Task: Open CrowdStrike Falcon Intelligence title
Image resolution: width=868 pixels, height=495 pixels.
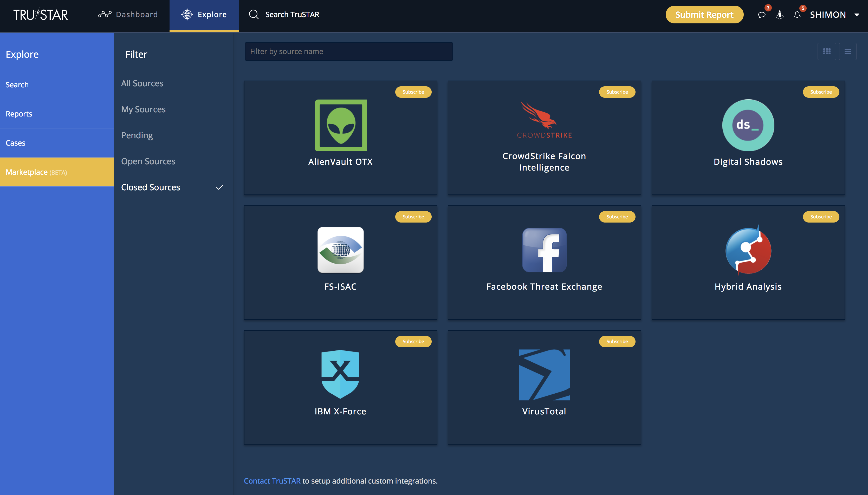Action: [544, 162]
